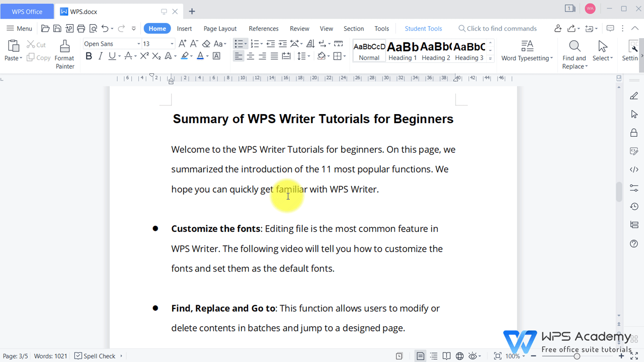Open the Student Tools tab
Viewport: 644px width, 362px height.
point(423,29)
